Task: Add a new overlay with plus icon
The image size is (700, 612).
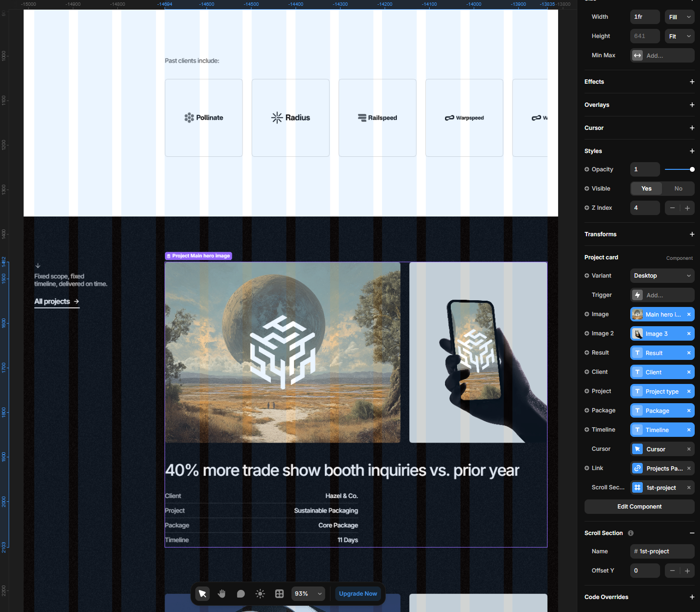Action: tap(692, 105)
